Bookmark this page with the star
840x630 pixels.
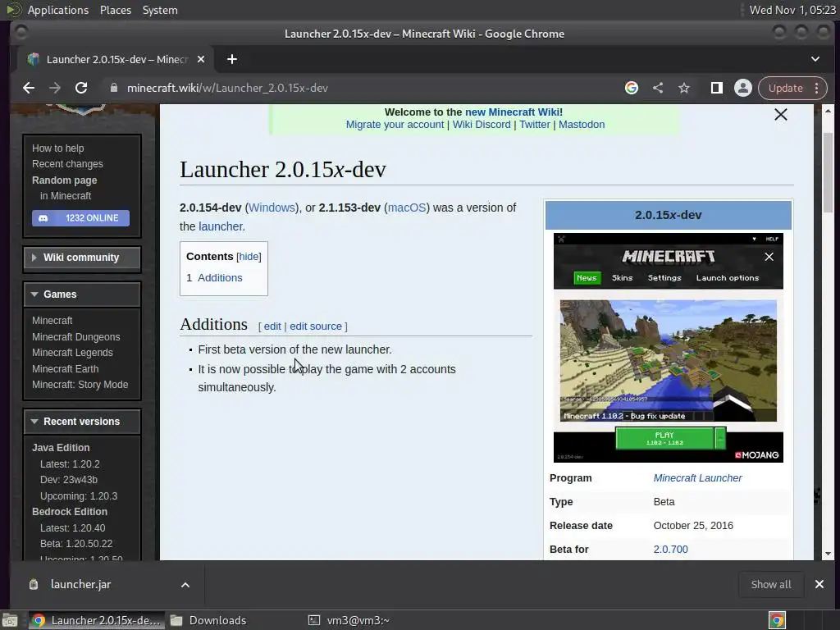click(684, 88)
